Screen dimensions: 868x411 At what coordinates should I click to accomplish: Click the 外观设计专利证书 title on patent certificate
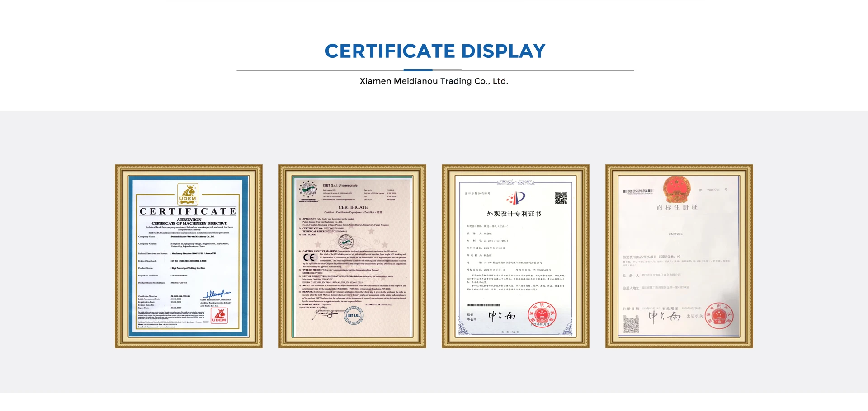coord(514,214)
